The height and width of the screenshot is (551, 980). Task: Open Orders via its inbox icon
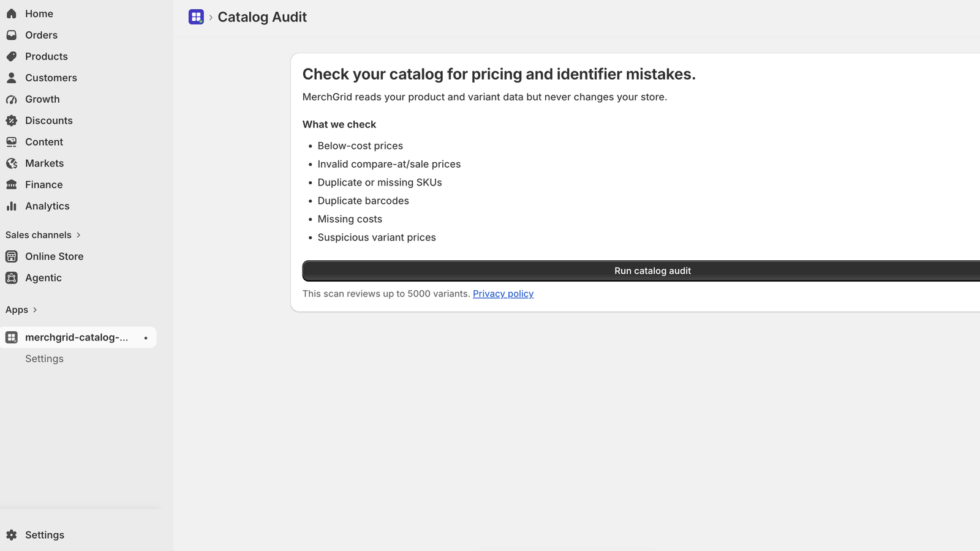12,35
